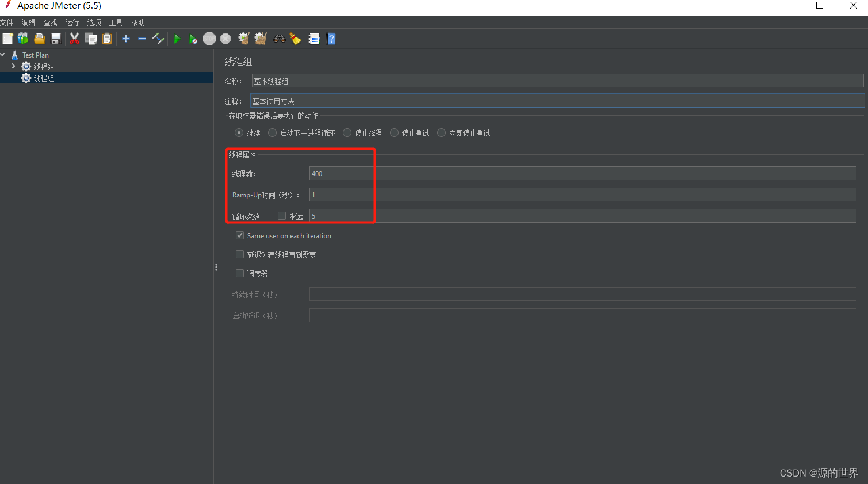
Task: Enable 延迟创建线程直到需要 checkbox
Action: [x=240, y=254]
